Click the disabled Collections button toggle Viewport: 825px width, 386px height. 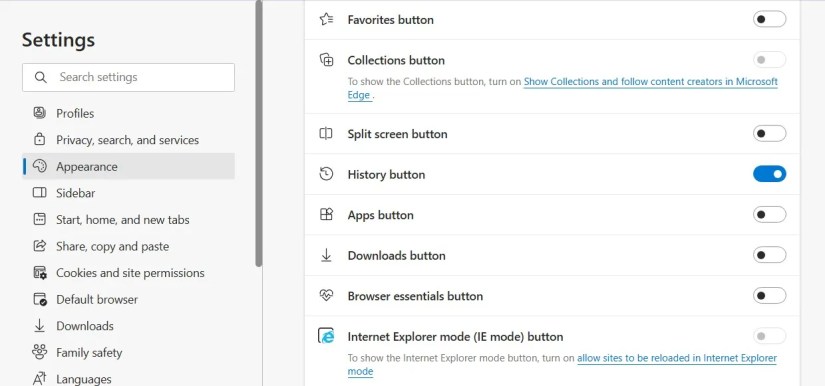coord(769,59)
